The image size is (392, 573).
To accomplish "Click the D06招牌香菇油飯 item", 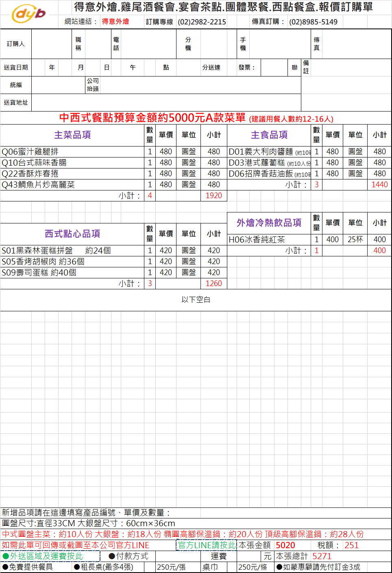I will (269, 174).
